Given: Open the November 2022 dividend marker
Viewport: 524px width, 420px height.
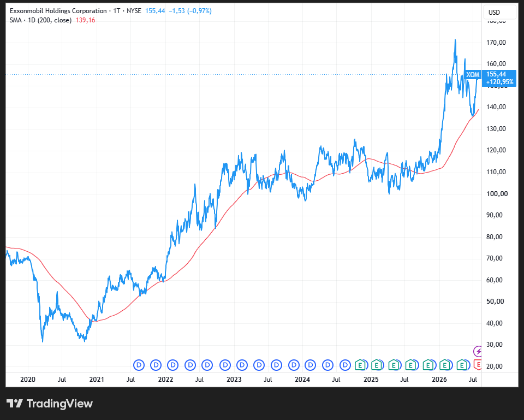Looking at the screenshot, I should pyautogui.click(x=225, y=365).
